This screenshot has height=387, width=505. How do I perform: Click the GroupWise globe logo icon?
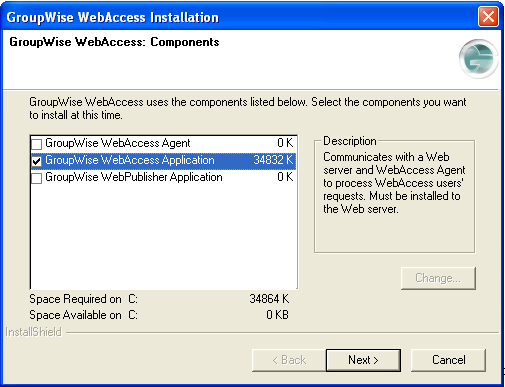pyautogui.click(x=479, y=59)
